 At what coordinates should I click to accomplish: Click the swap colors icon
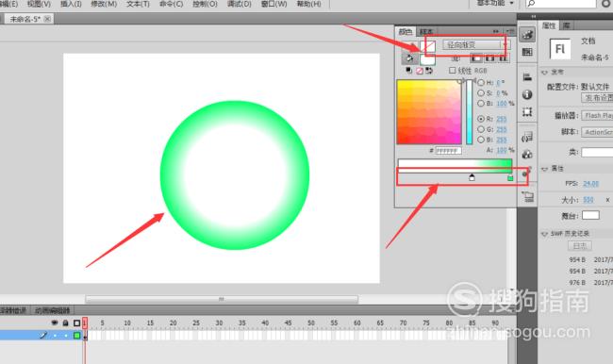click(x=429, y=71)
